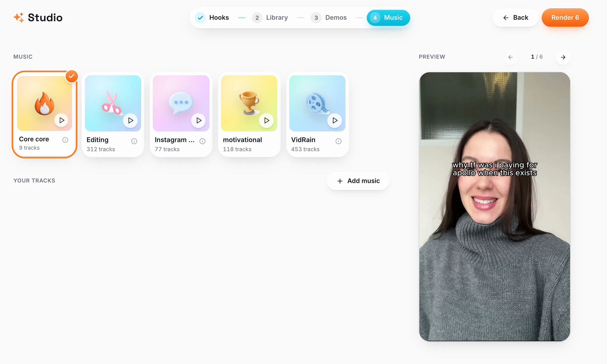Go to the Library step
The height and width of the screenshot is (364, 607).
pos(270,17)
